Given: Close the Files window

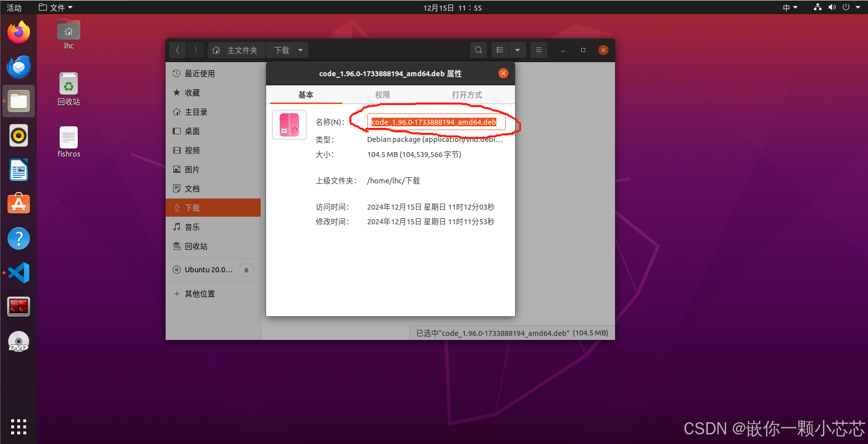Looking at the screenshot, I should (x=603, y=50).
